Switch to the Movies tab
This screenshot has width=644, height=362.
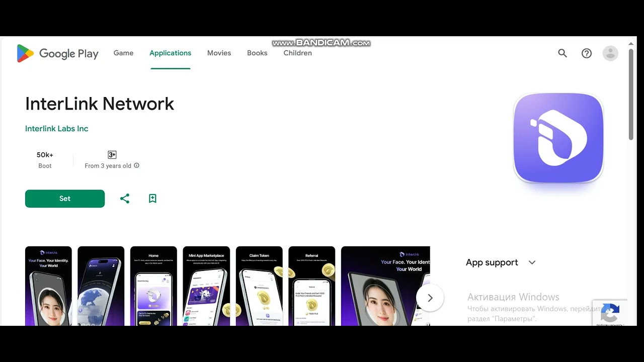click(219, 53)
